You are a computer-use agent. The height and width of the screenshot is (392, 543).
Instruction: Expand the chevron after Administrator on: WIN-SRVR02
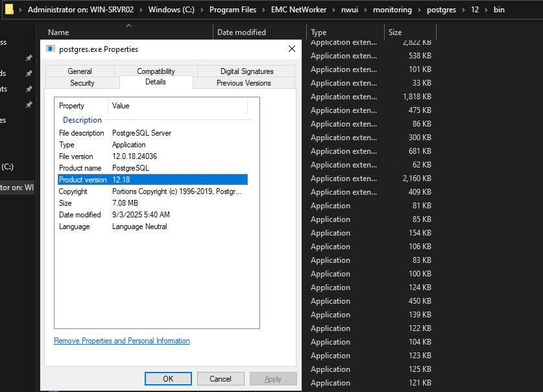[x=141, y=10]
